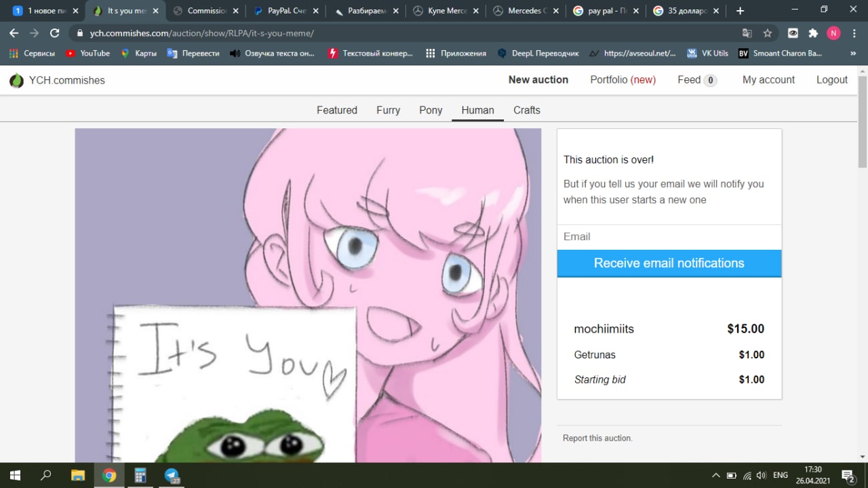This screenshot has height=488, width=868.
Task: Click ENG language indicator in tray
Action: pyautogui.click(x=781, y=475)
